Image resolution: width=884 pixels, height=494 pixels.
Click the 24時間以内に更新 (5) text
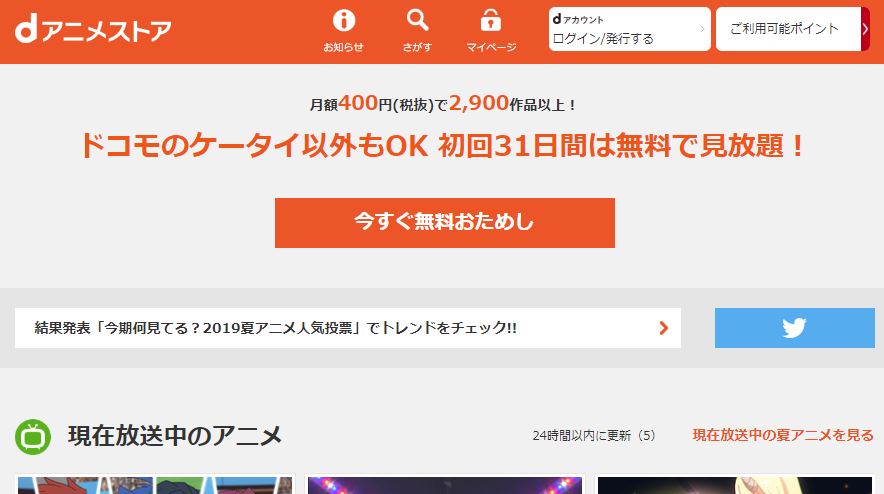click(x=594, y=435)
